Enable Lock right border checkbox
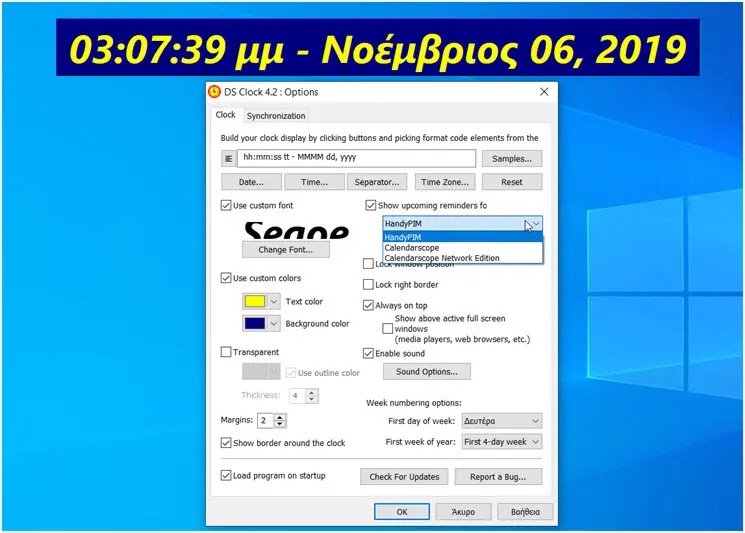This screenshot has height=533, width=745. pos(368,285)
